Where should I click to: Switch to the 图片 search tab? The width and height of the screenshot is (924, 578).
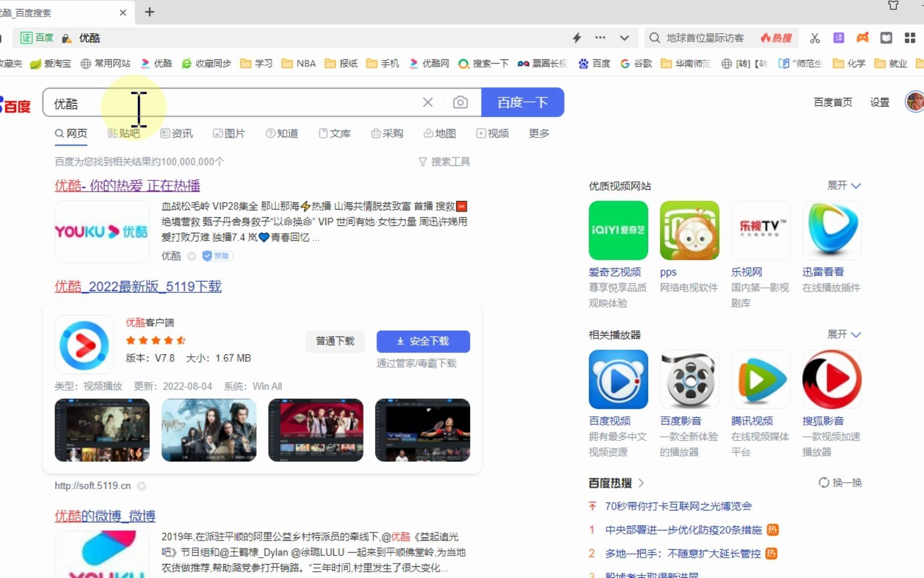pyautogui.click(x=229, y=133)
